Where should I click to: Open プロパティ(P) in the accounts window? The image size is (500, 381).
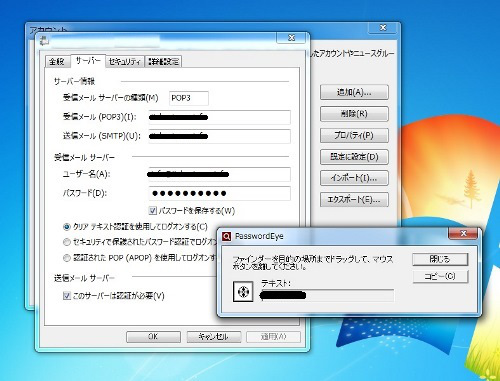[x=354, y=135]
